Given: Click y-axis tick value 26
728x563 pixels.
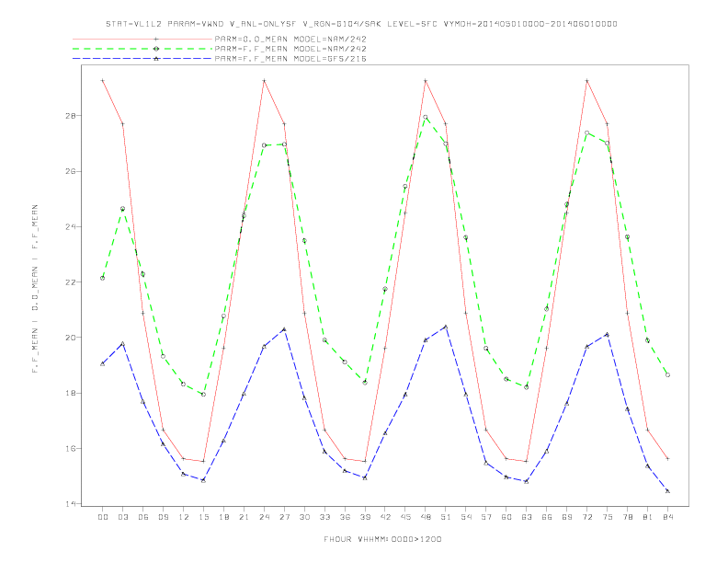Looking at the screenshot, I should pyautogui.click(x=70, y=171).
